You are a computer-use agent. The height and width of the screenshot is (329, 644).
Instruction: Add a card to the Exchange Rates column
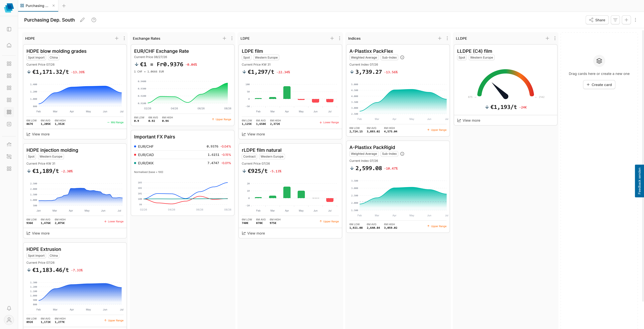[224, 38]
